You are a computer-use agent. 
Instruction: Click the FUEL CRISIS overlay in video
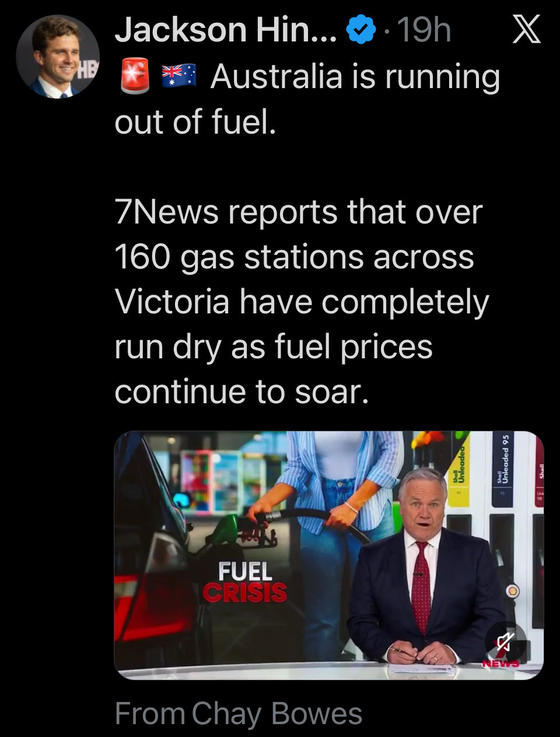click(x=245, y=581)
